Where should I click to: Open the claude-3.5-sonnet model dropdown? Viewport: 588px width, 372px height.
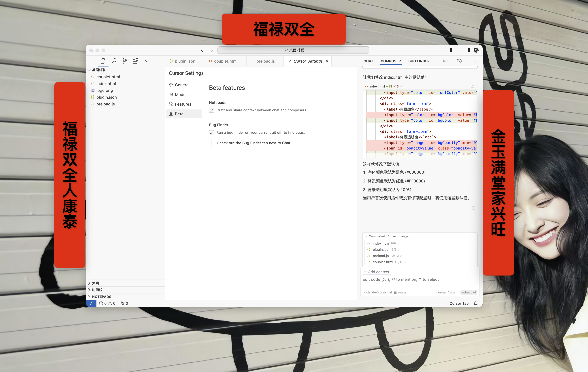pyautogui.click(x=377, y=292)
